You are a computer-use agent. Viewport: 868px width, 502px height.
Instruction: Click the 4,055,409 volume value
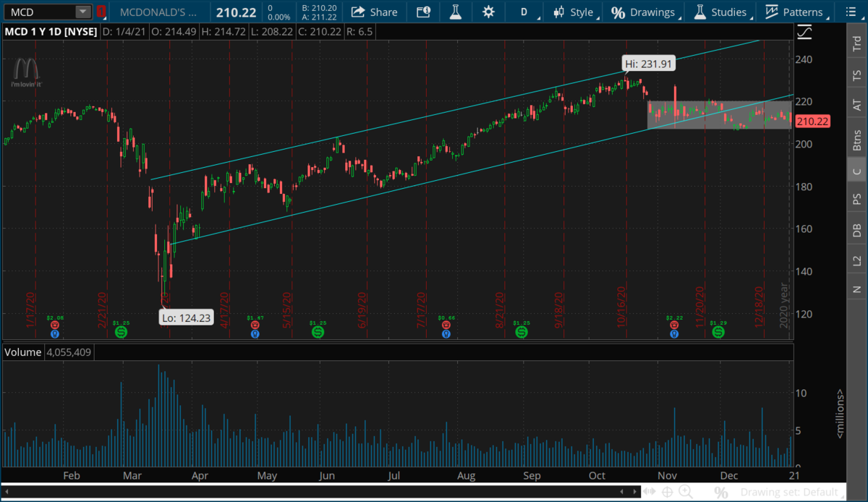click(x=68, y=352)
